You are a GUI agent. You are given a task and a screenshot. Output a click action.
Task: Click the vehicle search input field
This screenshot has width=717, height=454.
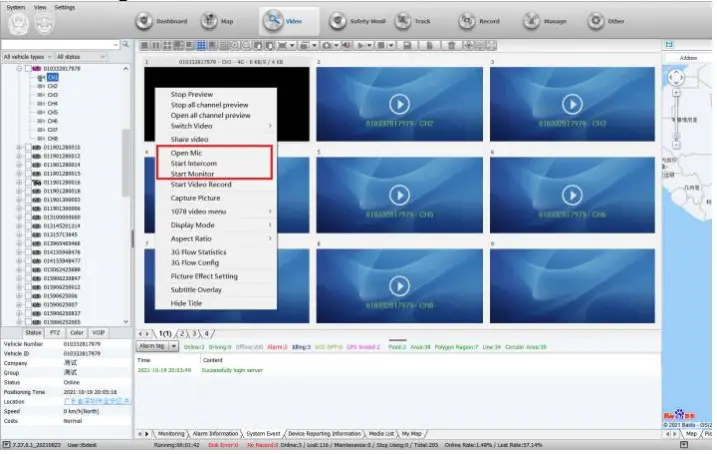click(60, 44)
